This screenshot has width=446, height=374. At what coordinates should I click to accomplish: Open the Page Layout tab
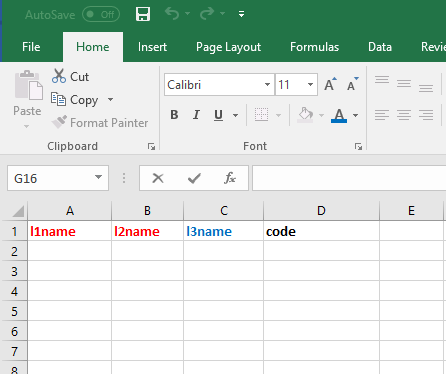[x=228, y=47]
